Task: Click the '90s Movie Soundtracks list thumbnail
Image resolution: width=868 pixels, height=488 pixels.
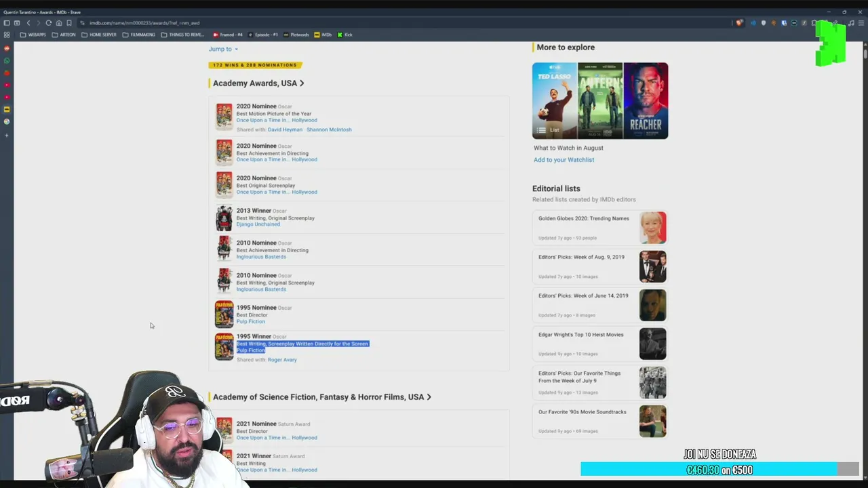Action: tap(652, 421)
